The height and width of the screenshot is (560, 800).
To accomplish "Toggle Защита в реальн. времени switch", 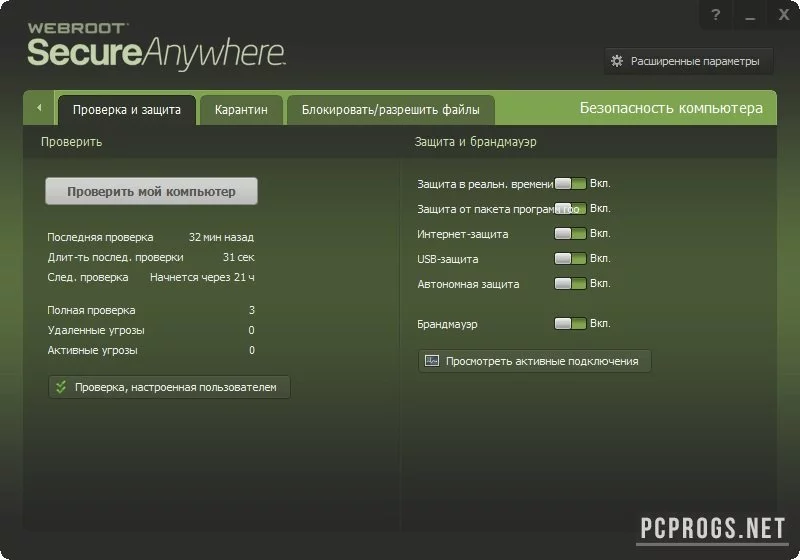I will 570,184.
